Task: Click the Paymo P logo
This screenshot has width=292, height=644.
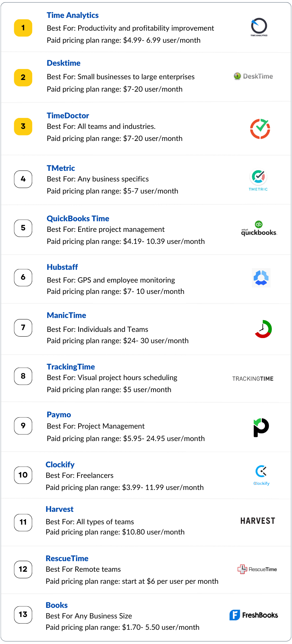Action: pyautogui.click(x=261, y=428)
